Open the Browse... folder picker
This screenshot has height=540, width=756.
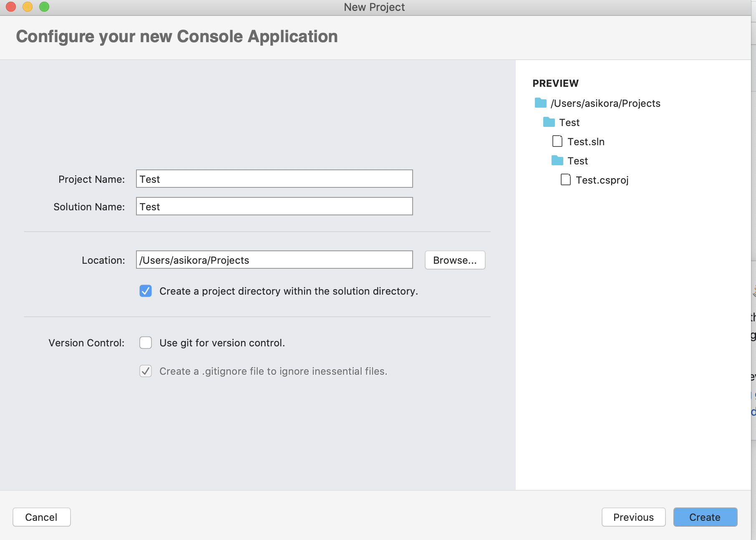pos(455,260)
